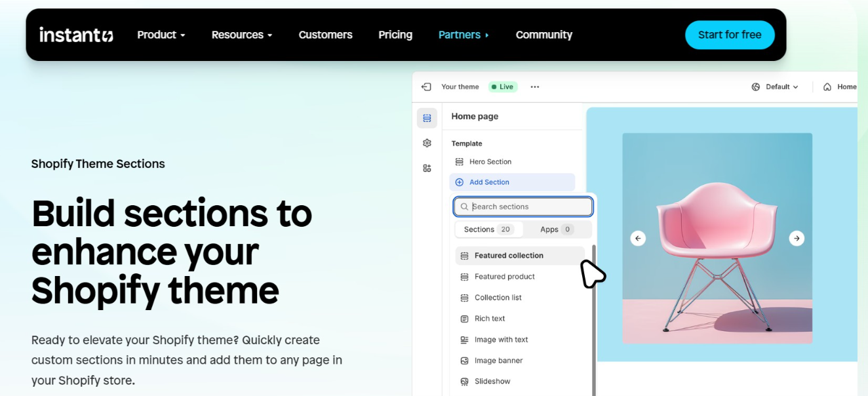Open the three-dot more actions menu
This screenshot has height=396, width=868.
535,87
